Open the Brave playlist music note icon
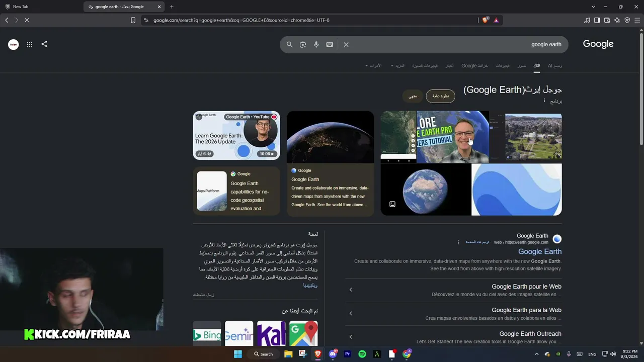 (x=587, y=20)
